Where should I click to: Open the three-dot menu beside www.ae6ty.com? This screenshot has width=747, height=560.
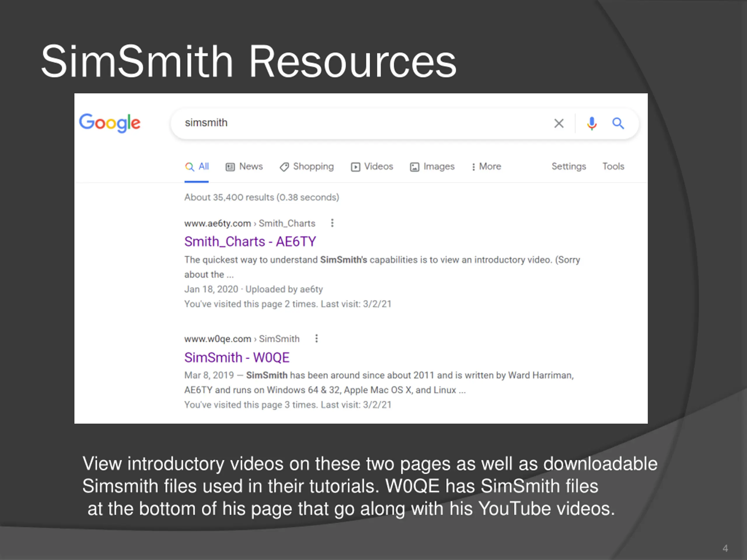pyautogui.click(x=332, y=223)
